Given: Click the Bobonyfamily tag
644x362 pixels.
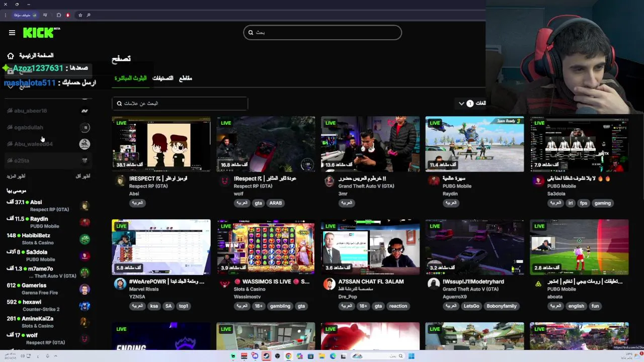Looking at the screenshot, I should pyautogui.click(x=502, y=306).
